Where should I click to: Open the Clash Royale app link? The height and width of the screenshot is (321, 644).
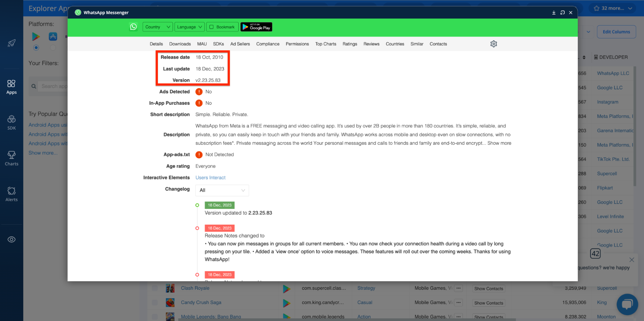click(195, 288)
